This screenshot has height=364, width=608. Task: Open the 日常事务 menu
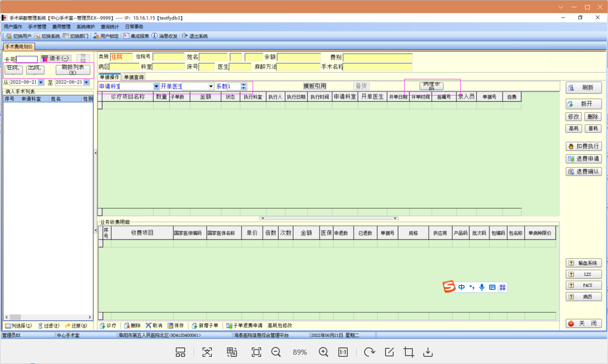click(134, 27)
